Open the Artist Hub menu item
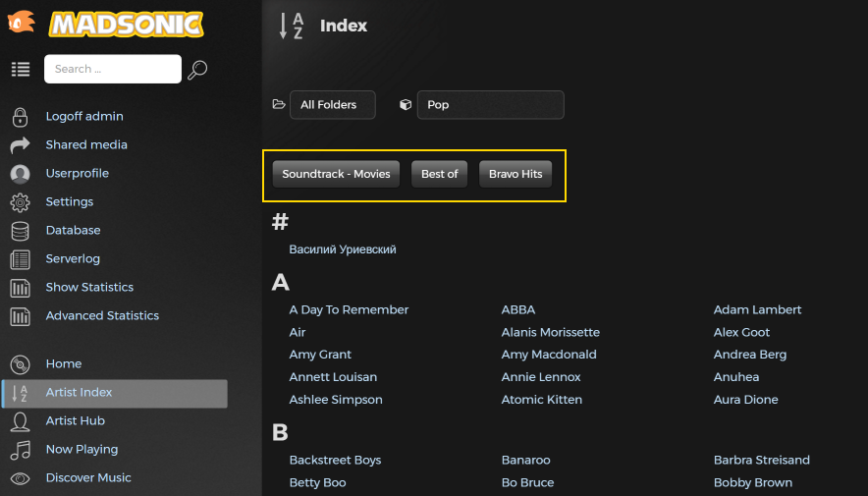Viewport: 868px width, 496px height. (75, 420)
